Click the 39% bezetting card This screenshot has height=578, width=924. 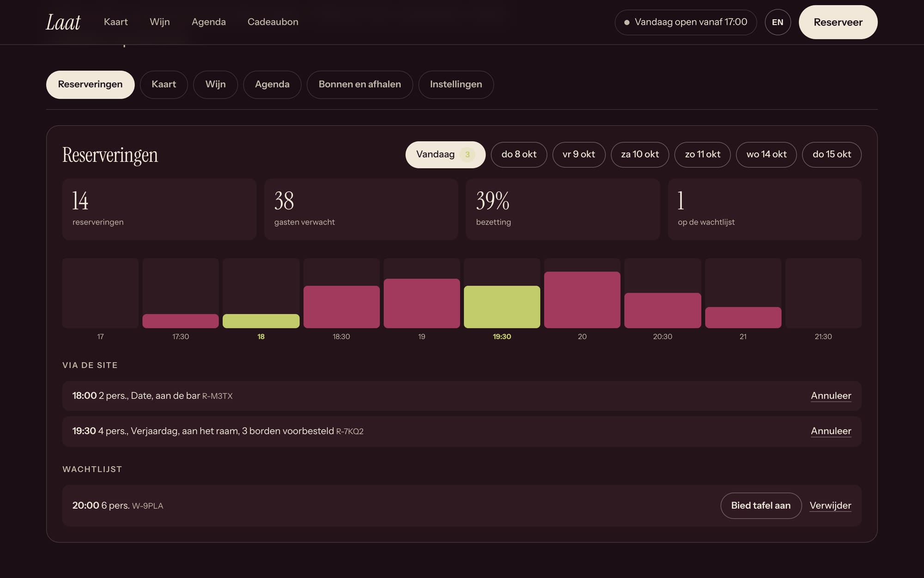point(563,209)
